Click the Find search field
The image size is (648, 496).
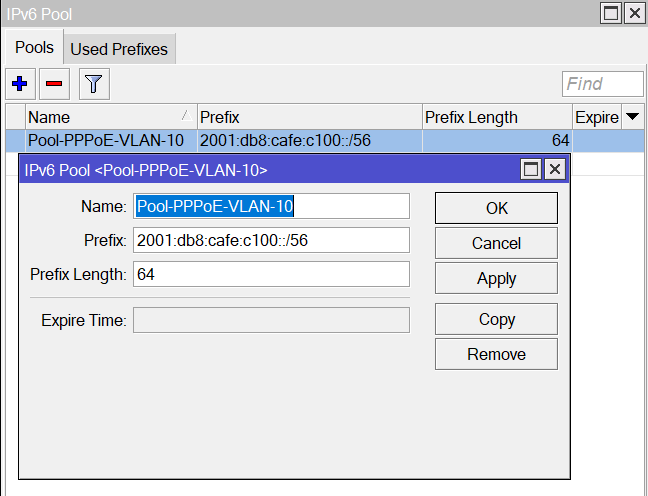click(x=603, y=84)
